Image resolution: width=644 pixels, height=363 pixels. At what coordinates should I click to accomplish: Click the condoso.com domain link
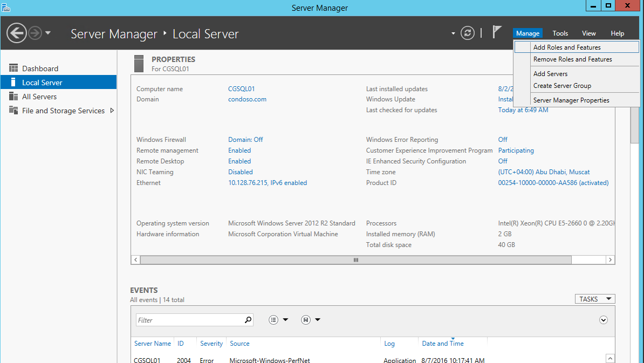(247, 99)
